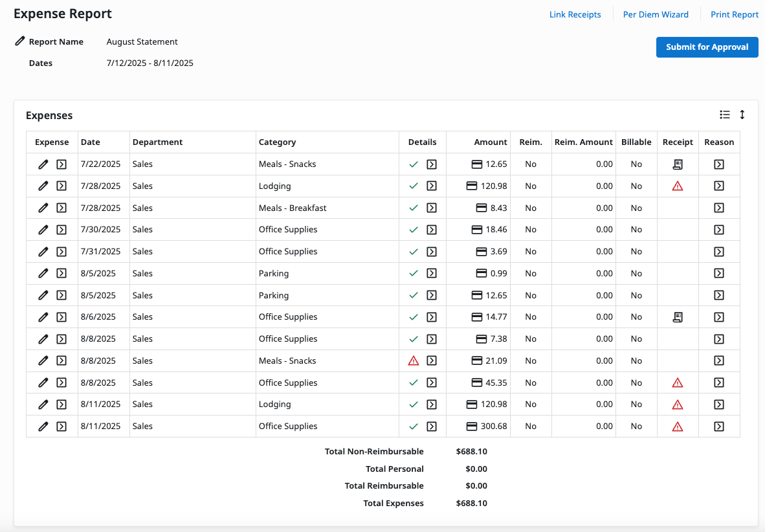This screenshot has width=765, height=532.
Task: Click the sort arrows icon in Expenses header
Action: click(742, 115)
